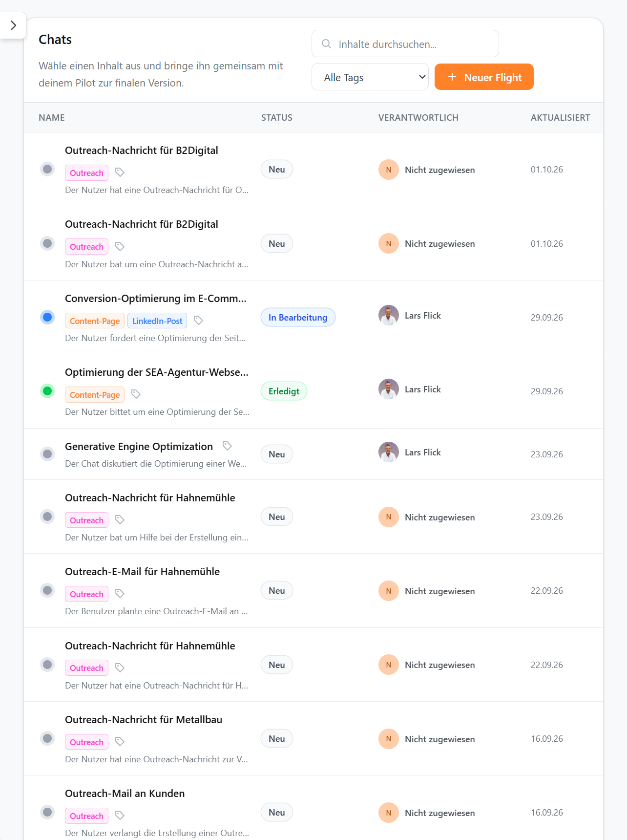This screenshot has width=627, height=840.
Task: Click Outreach tag in Outreach-E-Mail für Hahnemühle row
Action: tap(86, 594)
